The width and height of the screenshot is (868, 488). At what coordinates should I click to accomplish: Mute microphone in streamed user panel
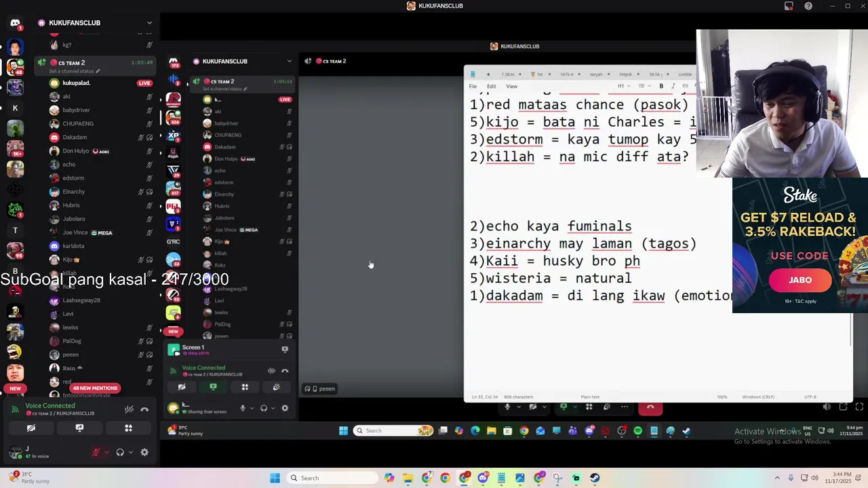(243, 408)
